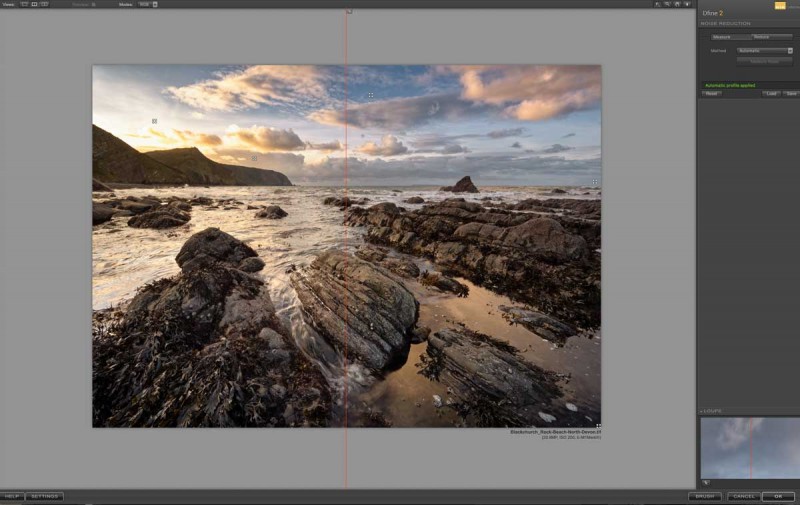Click the Load profile button
This screenshot has height=505, width=800.
click(771, 93)
